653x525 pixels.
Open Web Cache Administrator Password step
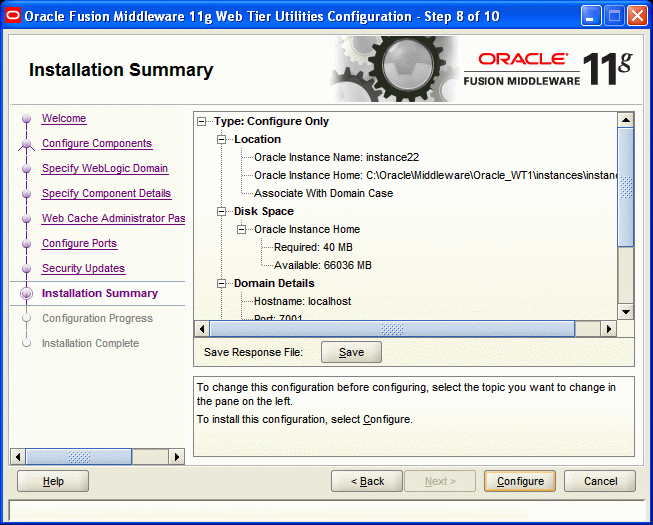[x=113, y=218]
